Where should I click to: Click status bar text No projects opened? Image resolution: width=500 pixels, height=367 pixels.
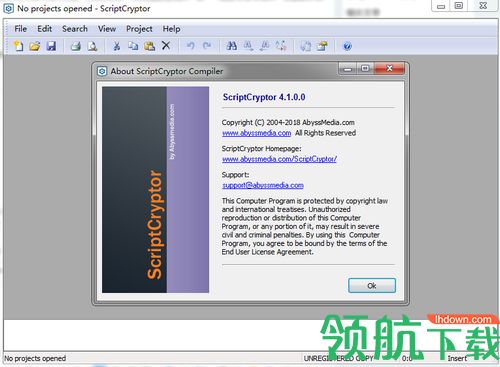coord(35,358)
